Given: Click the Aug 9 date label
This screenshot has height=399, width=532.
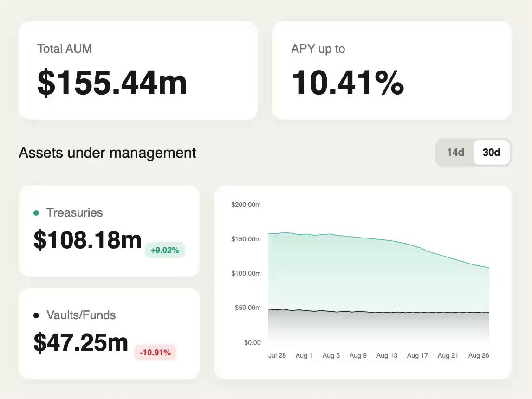Looking at the screenshot, I should tap(358, 355).
